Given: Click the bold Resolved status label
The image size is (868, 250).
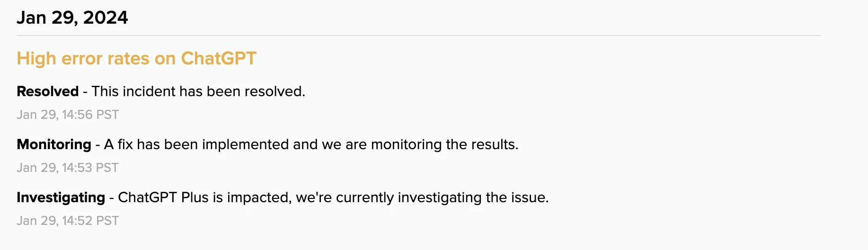Looking at the screenshot, I should coord(47,91).
